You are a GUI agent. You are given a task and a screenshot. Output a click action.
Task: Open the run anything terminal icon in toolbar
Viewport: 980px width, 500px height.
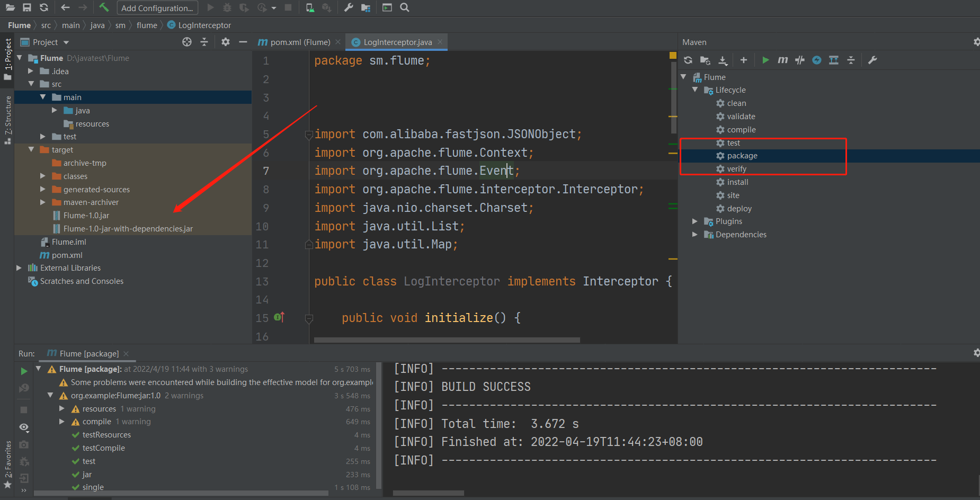pyautogui.click(x=387, y=7)
